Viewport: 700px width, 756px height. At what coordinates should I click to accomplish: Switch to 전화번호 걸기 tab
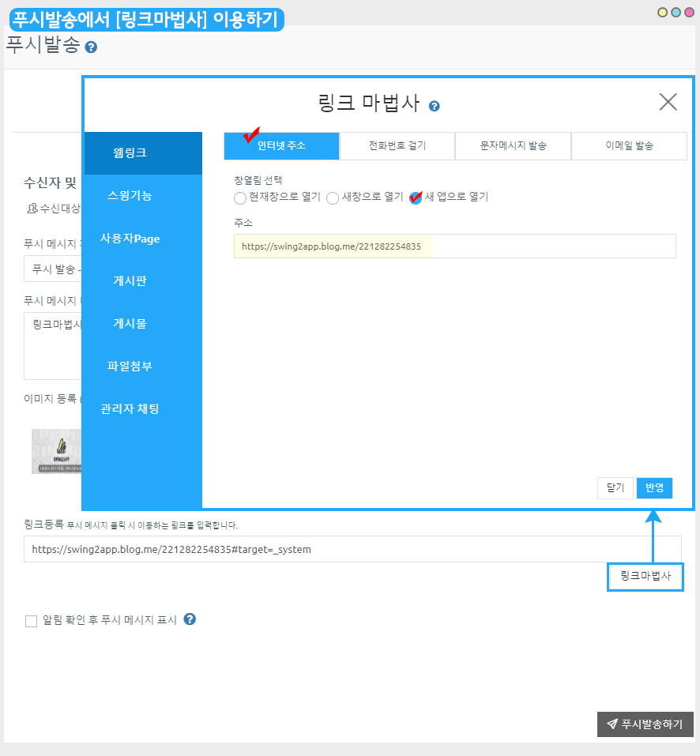click(397, 146)
